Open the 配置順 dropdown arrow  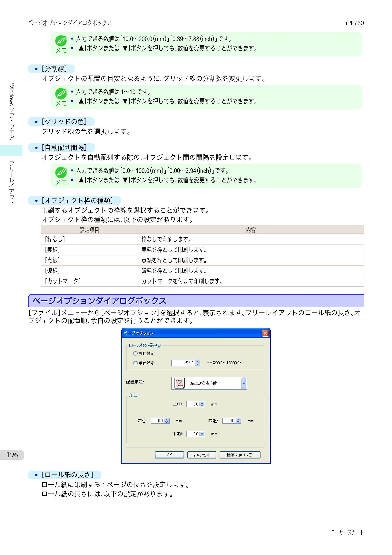coord(244,383)
